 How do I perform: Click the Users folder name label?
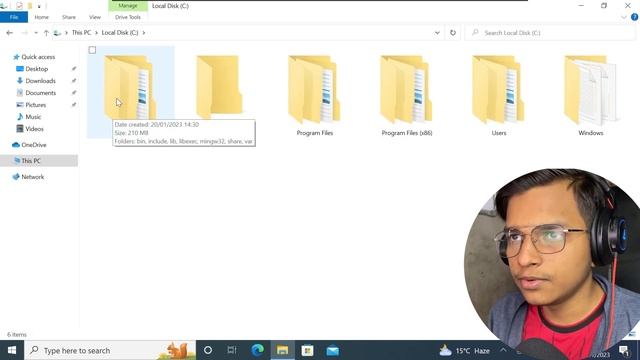pos(499,133)
